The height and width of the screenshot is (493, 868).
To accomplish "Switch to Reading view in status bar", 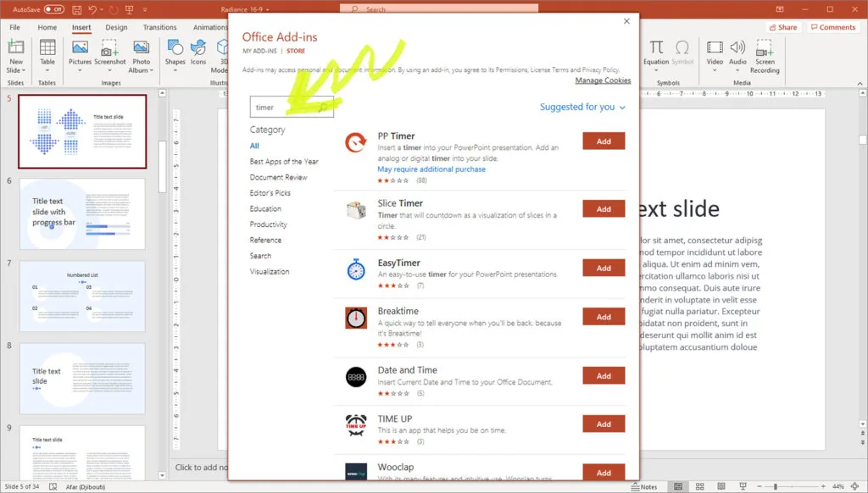I will tap(721, 486).
